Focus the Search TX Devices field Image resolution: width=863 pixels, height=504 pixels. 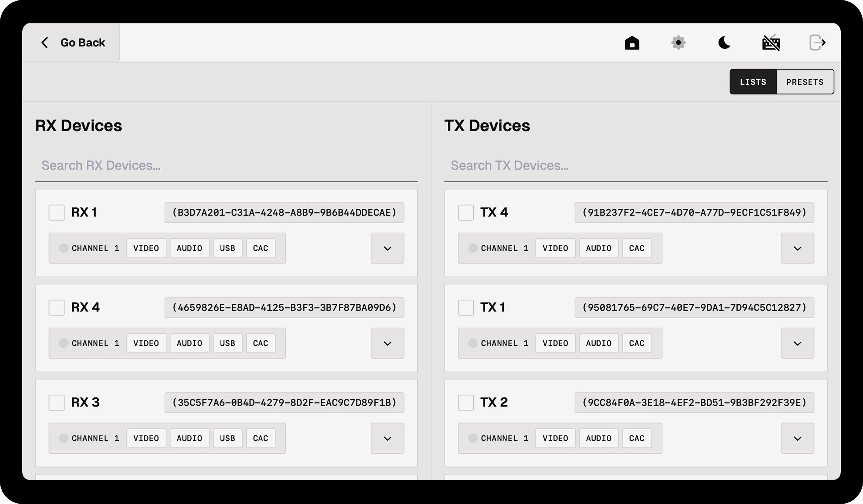[636, 166]
